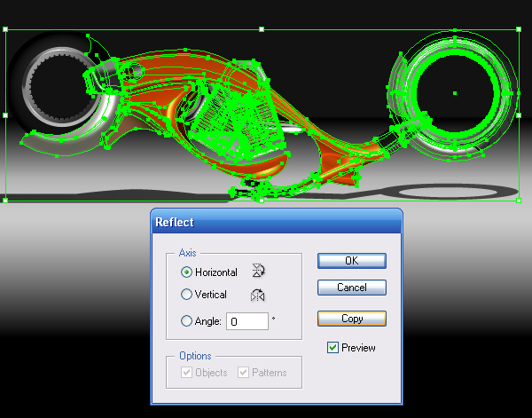Click top-left bounding box corner handle
The height and width of the screenshot is (418, 532).
[5, 29]
